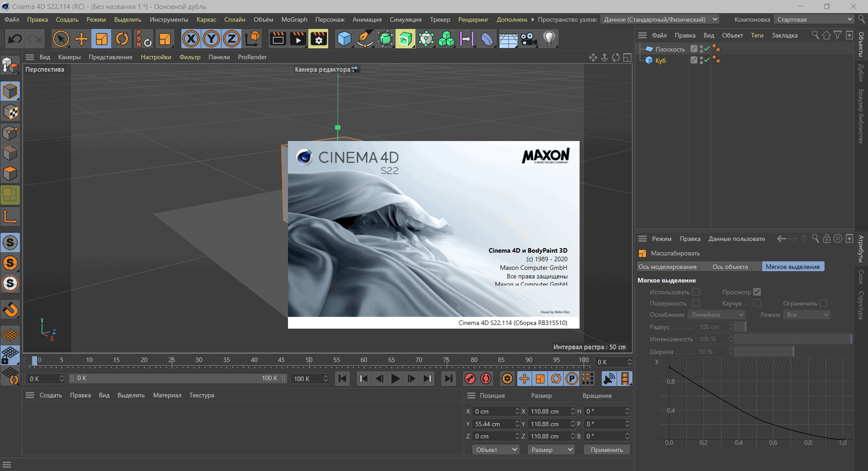Render current view with clapperboard icon
This screenshot has height=471, width=868.
point(278,39)
